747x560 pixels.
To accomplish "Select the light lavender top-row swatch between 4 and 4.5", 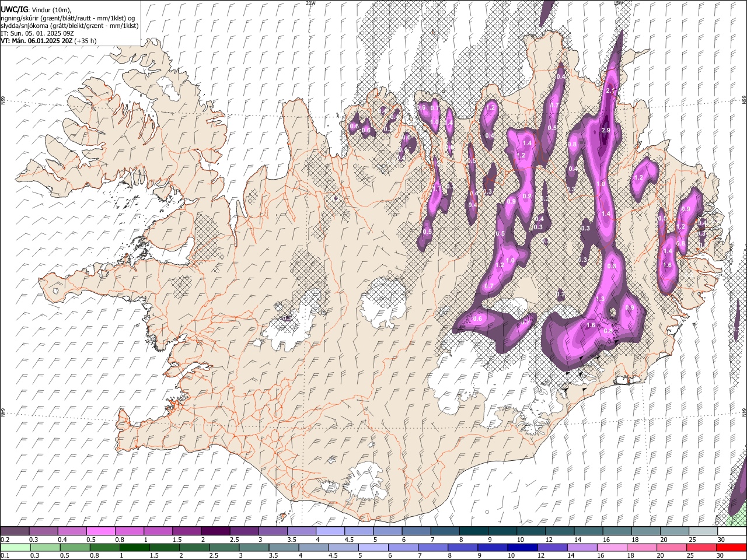I will [x=330, y=531].
